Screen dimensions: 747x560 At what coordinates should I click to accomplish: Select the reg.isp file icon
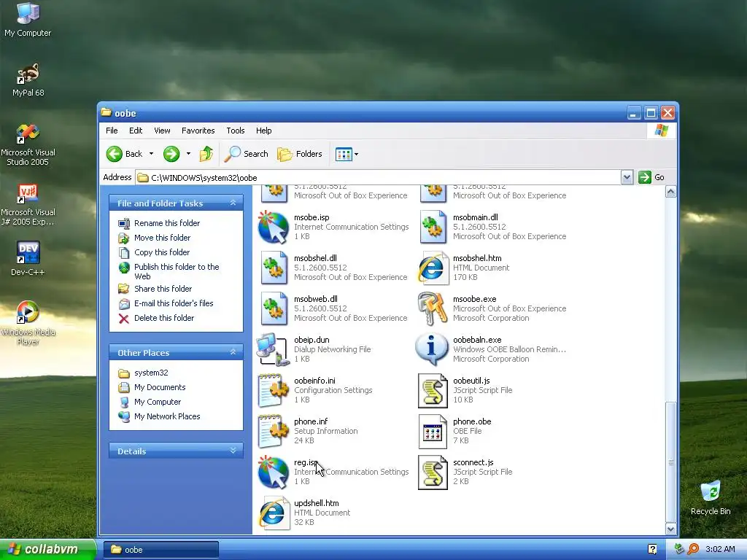click(274, 472)
